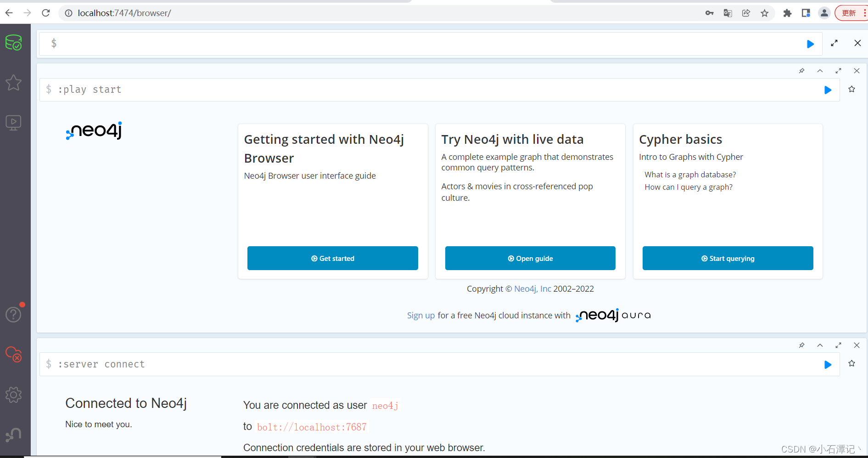Click the neo4j username code text
The image size is (868, 458).
[385, 406]
